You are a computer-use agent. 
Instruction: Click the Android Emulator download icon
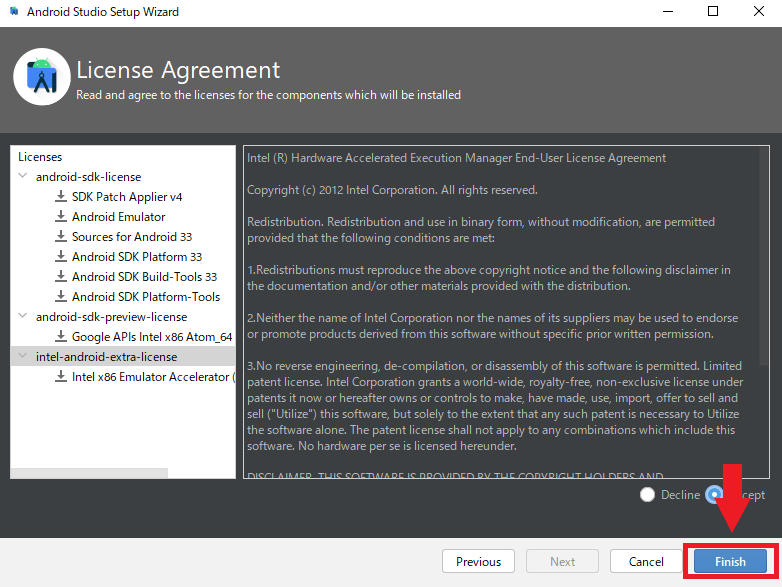point(61,216)
